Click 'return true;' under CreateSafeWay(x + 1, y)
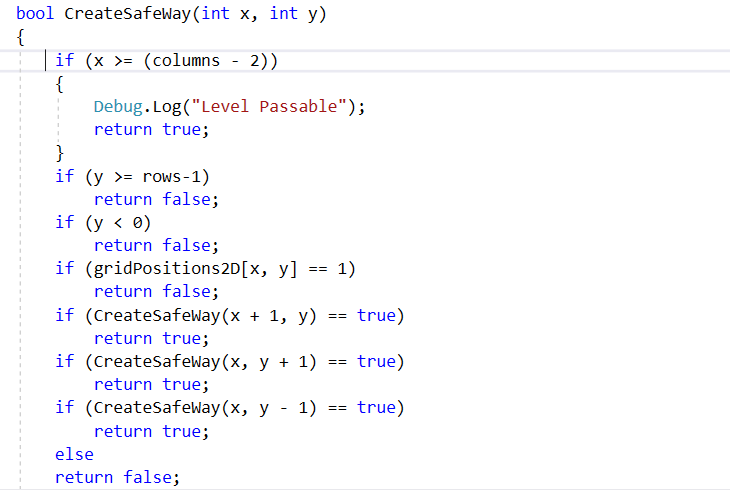 [x=152, y=339]
